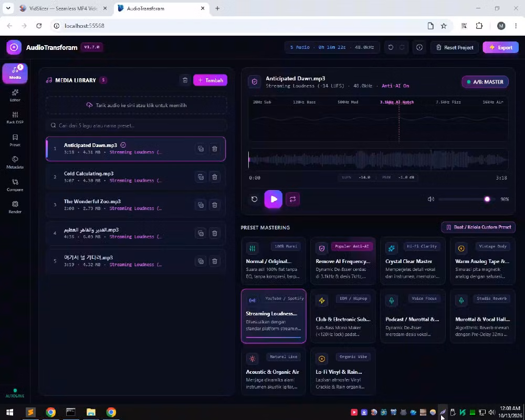
Task: Open Windows Start menu
Action: click(9, 412)
